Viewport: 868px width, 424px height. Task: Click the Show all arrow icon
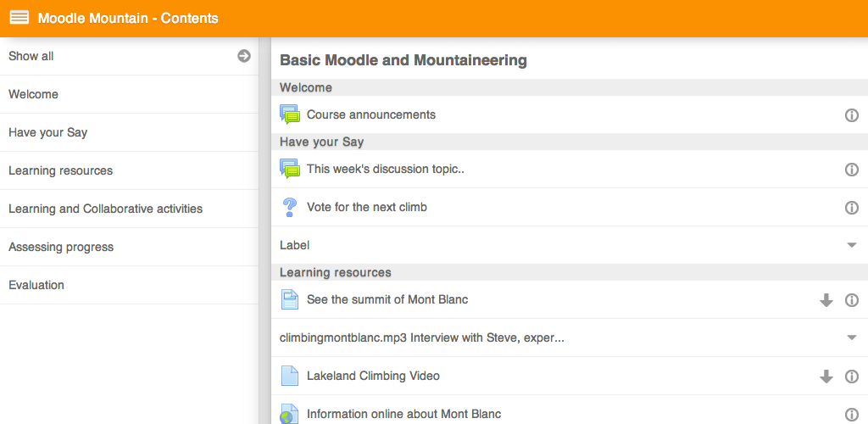pyautogui.click(x=244, y=56)
